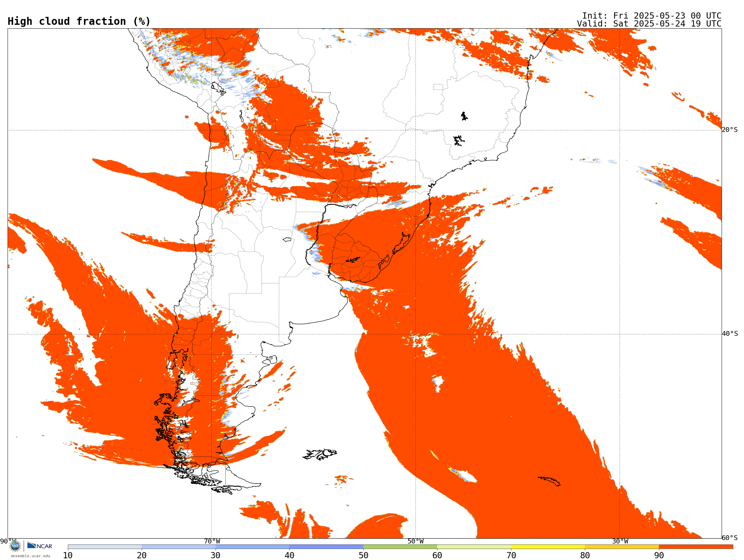744x560 pixels.
Task: Click the 'High cloud fraction (%)' title
Action: point(79,21)
